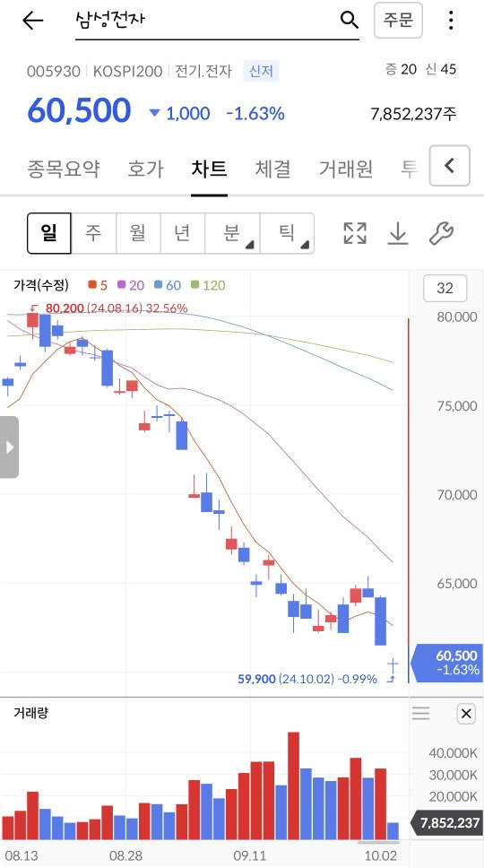Expand the left side panel arrow
The height and width of the screenshot is (868, 484).
[9, 447]
